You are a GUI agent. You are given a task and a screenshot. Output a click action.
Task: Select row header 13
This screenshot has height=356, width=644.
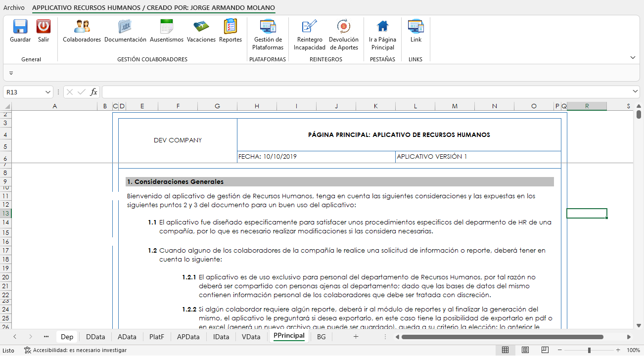click(6, 214)
